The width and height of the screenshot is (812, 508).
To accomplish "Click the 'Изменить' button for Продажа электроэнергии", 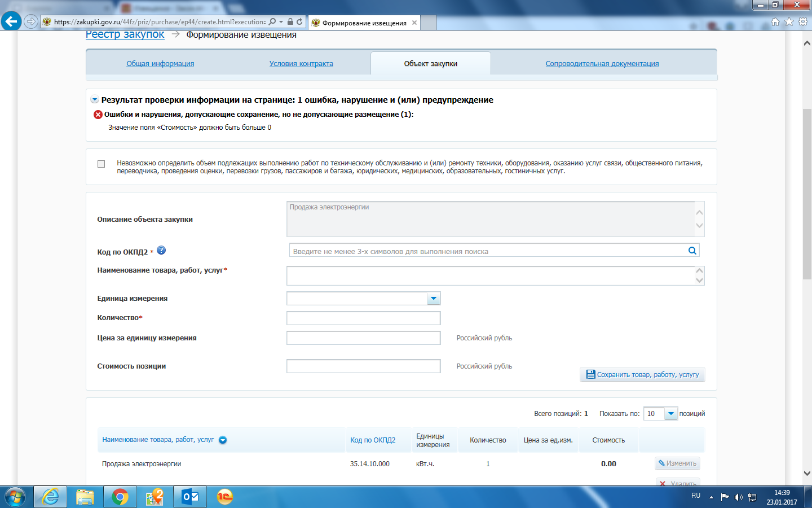I will point(677,463).
